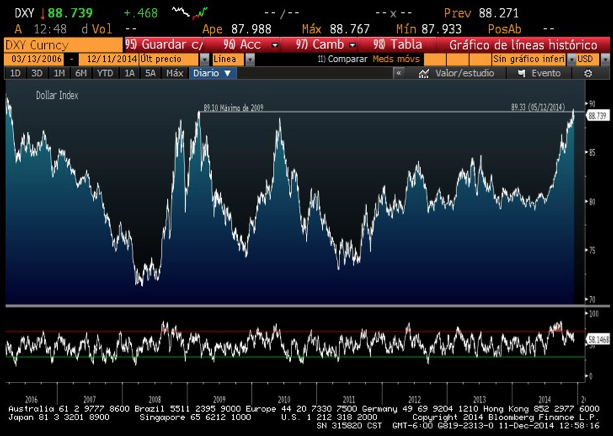Screen dimensions: 613x436
Task: Click the 58.1468 RSI value label
Action: 599,340
